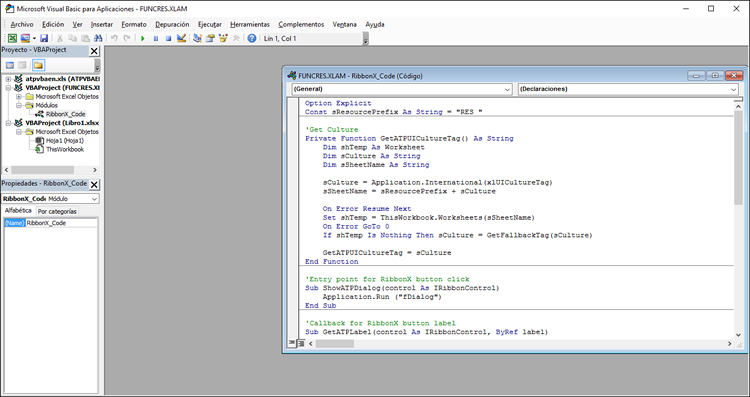Open the Insertar menu

[102, 24]
